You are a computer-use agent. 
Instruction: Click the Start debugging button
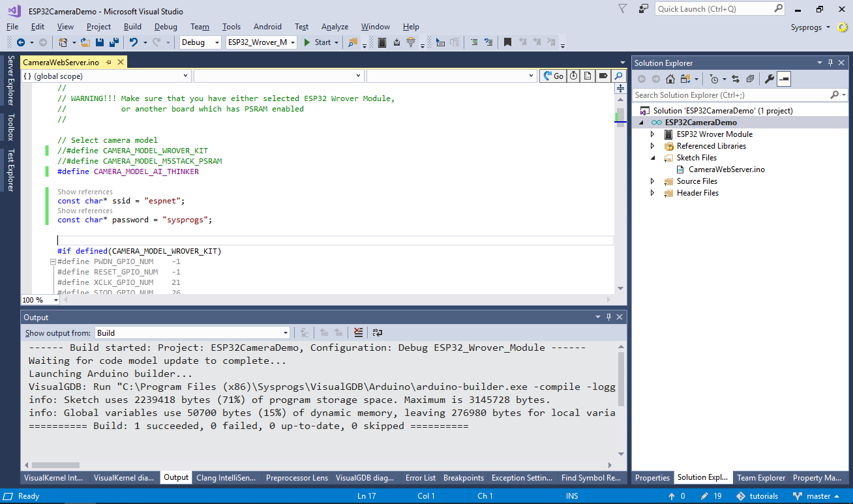[318, 42]
